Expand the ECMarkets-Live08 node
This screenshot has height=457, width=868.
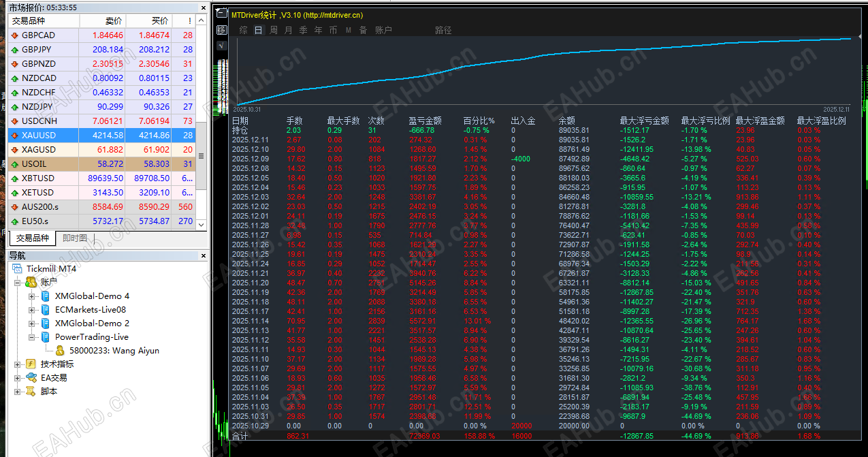tap(31, 310)
